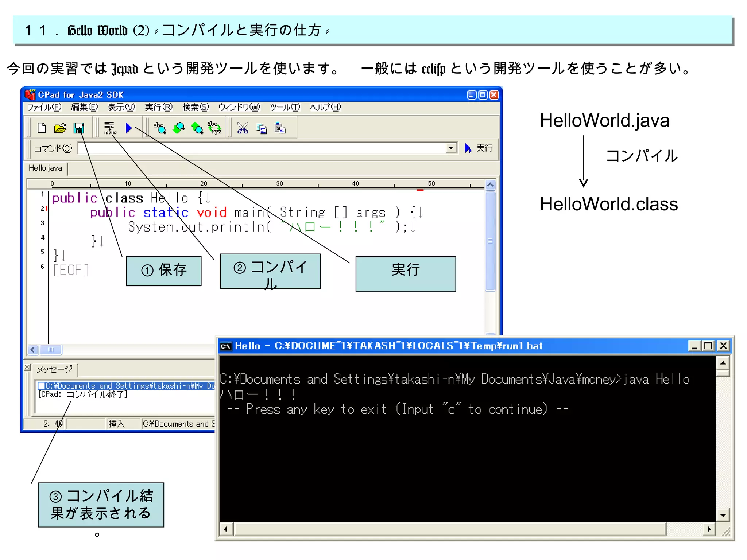The image size is (747, 560).
Task: Click the console horizontal scrollbar track
Action: (684, 529)
